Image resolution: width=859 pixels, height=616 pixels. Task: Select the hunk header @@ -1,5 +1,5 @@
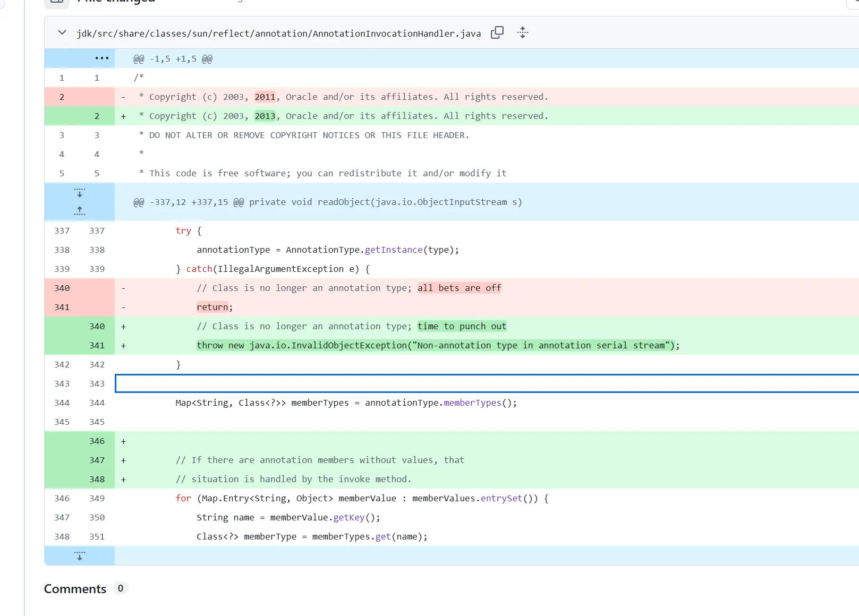pyautogui.click(x=173, y=59)
